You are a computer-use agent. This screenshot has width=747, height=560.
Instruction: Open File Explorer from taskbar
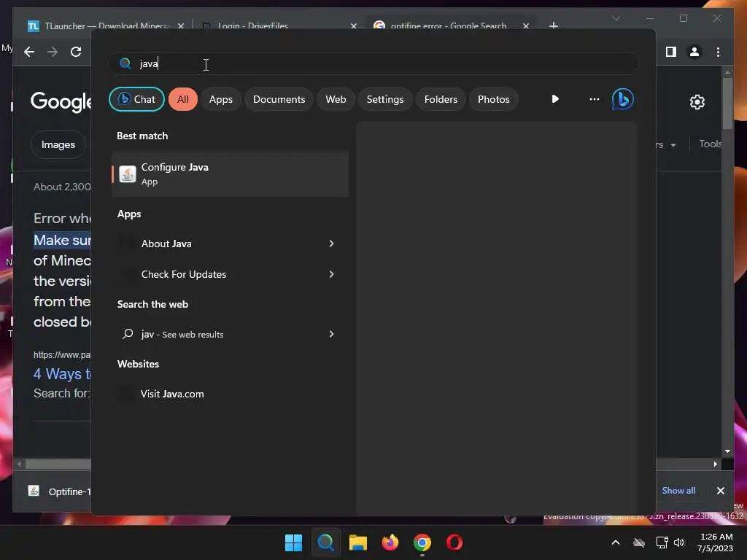[x=357, y=542]
